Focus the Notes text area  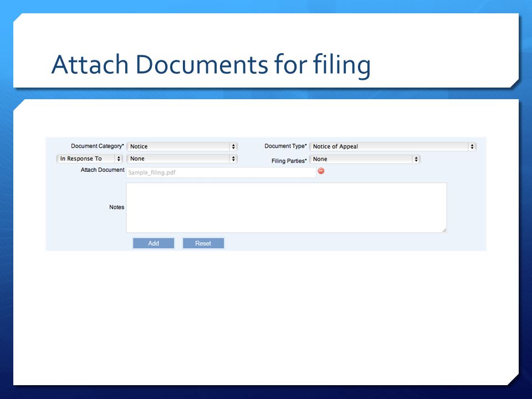click(x=287, y=208)
